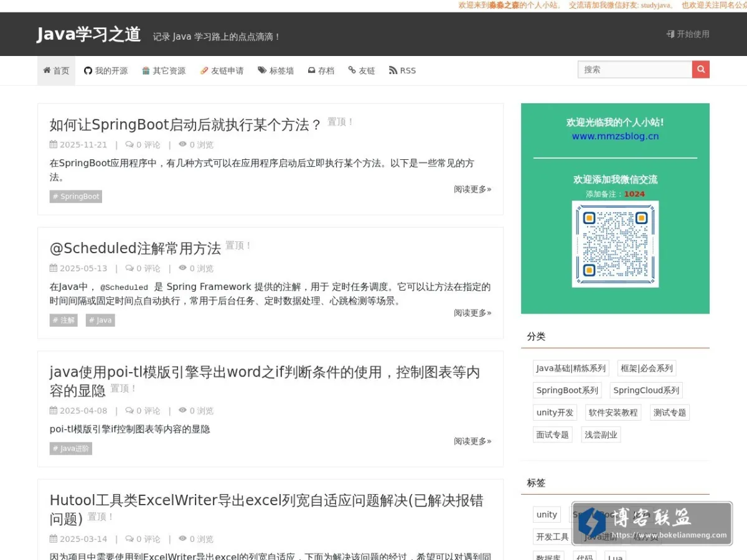Open the poi-tl模版引擎 post title

[265, 381]
